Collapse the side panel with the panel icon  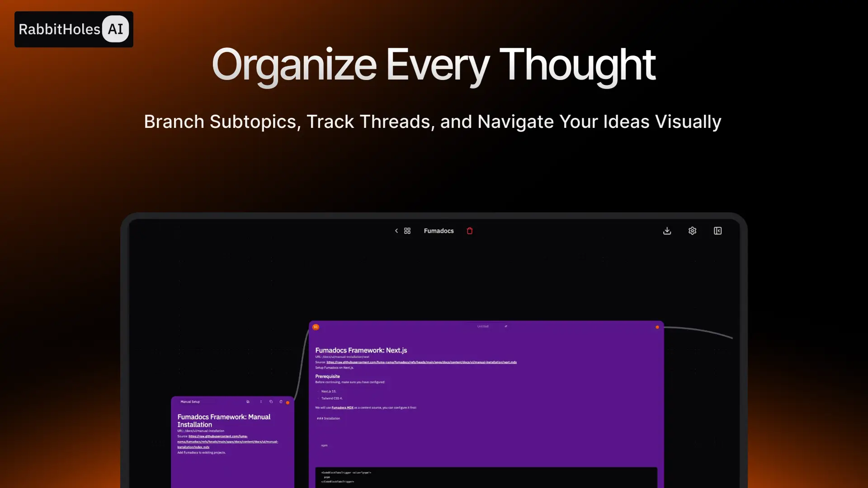click(717, 230)
